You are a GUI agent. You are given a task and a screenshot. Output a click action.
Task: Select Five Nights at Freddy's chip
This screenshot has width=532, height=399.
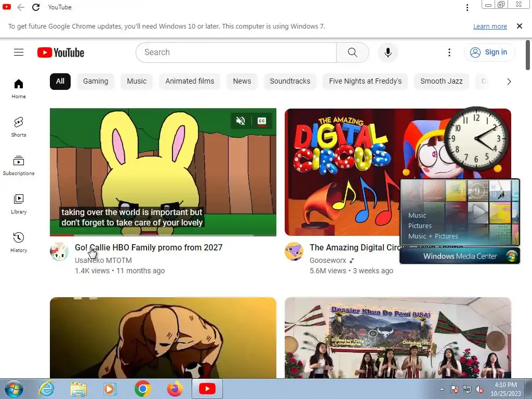365,82
